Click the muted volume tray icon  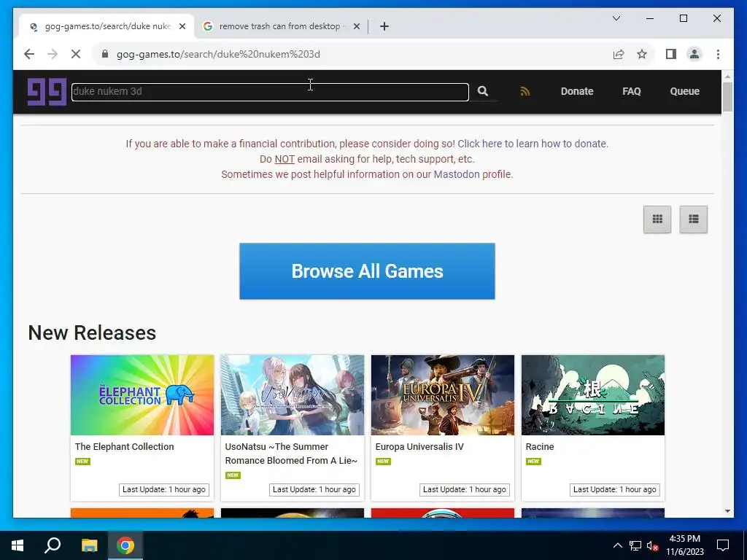point(652,545)
